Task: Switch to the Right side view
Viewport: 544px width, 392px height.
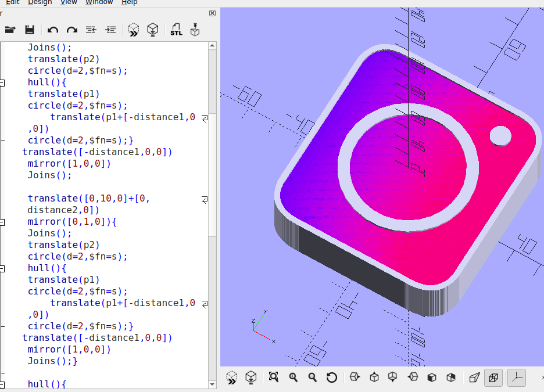Action: [355, 377]
